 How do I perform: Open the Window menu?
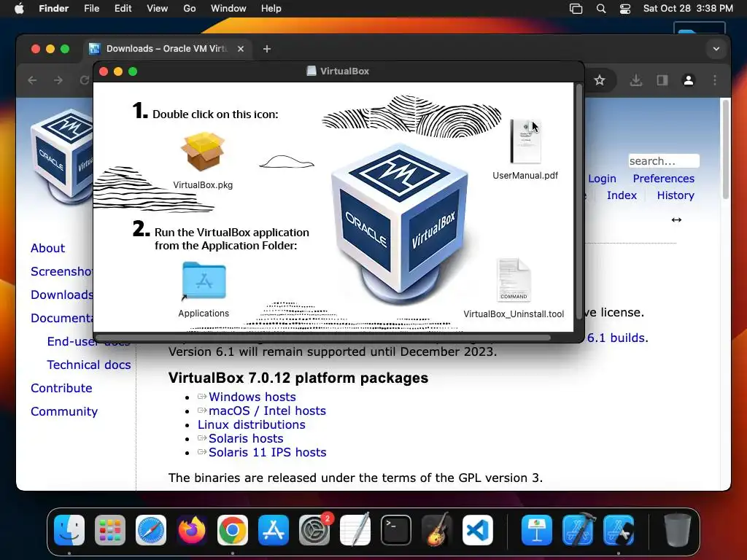[x=228, y=9]
